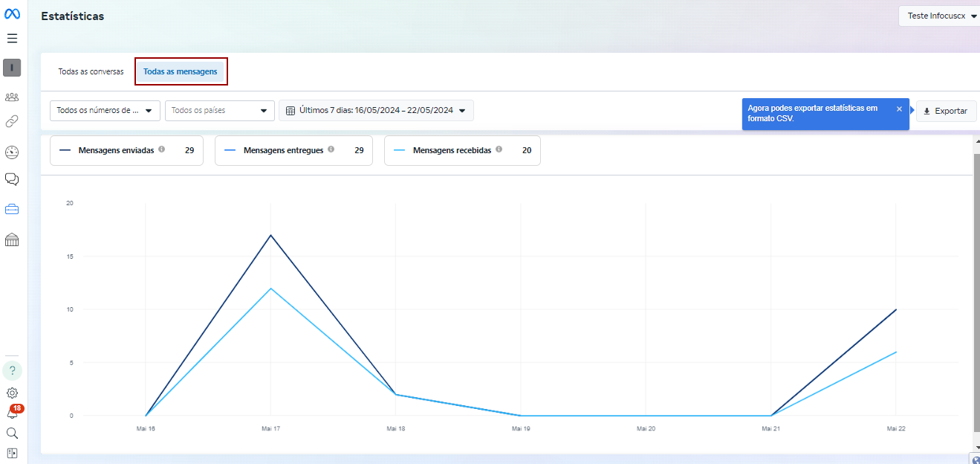Open the dashboard gauge icon

pos(12,152)
